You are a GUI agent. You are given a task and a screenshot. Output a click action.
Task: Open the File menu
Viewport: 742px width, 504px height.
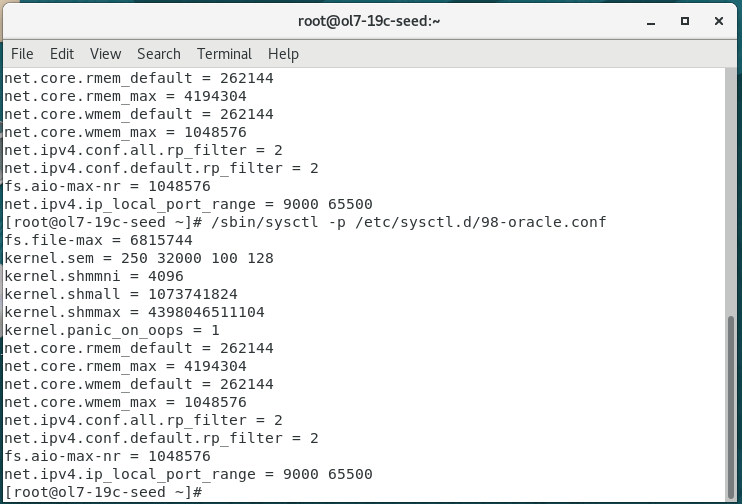pos(22,54)
